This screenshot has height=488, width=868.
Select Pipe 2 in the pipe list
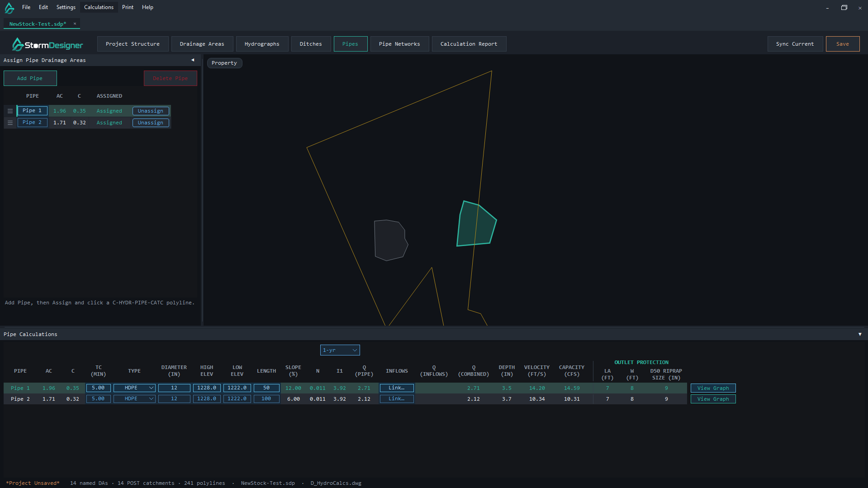(32, 123)
